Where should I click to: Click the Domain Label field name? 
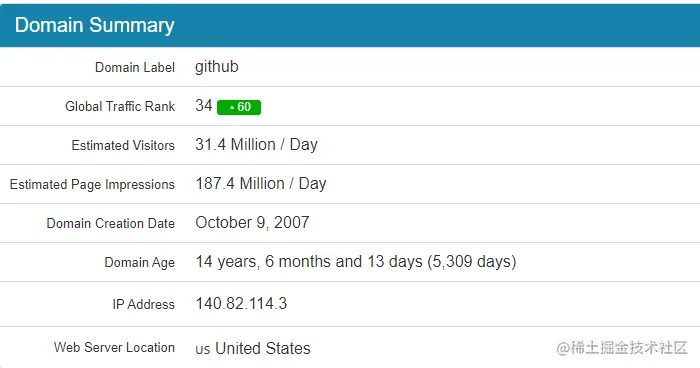click(x=135, y=67)
